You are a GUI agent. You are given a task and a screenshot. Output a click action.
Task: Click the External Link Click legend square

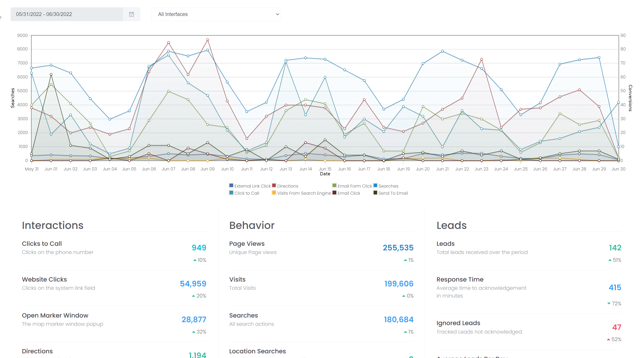click(231, 186)
